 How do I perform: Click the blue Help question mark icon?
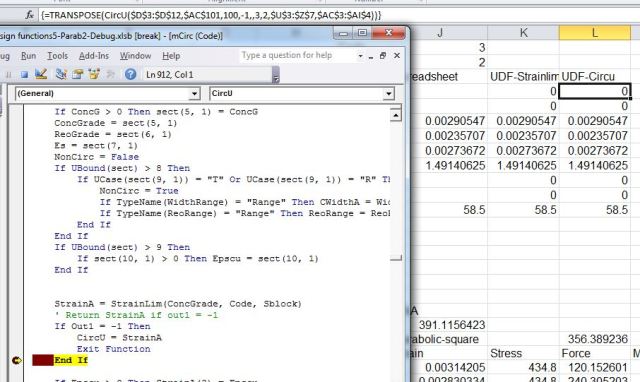pyautogui.click(x=131, y=74)
